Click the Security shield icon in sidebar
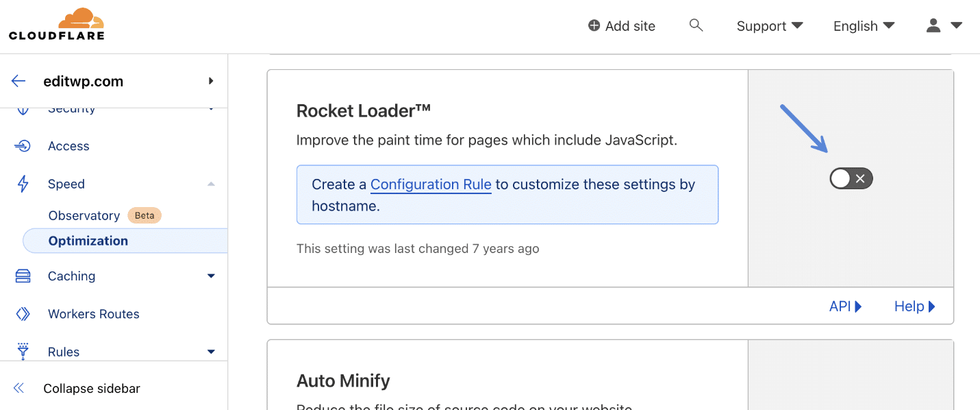The image size is (980, 410). coord(23,108)
